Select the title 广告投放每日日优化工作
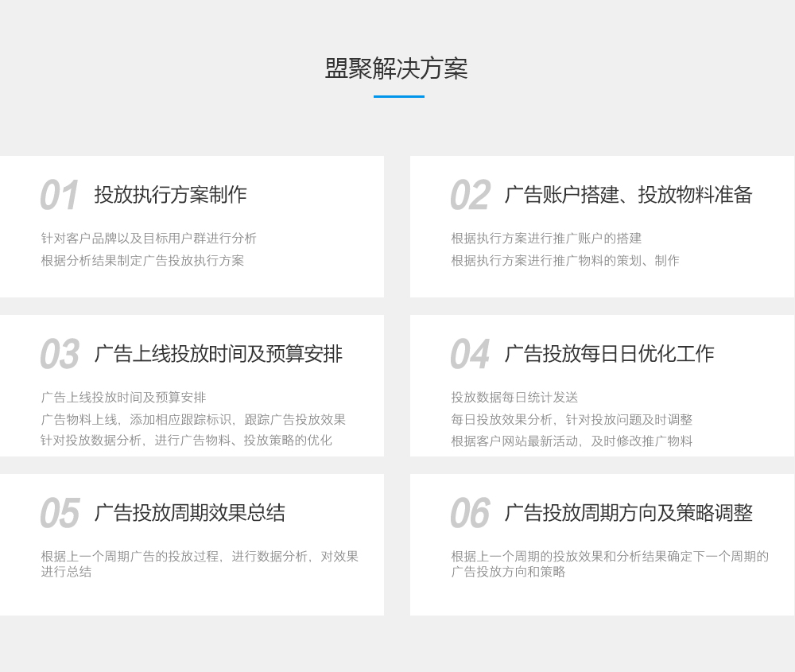Viewport: 795px width, 672px height. pos(610,354)
